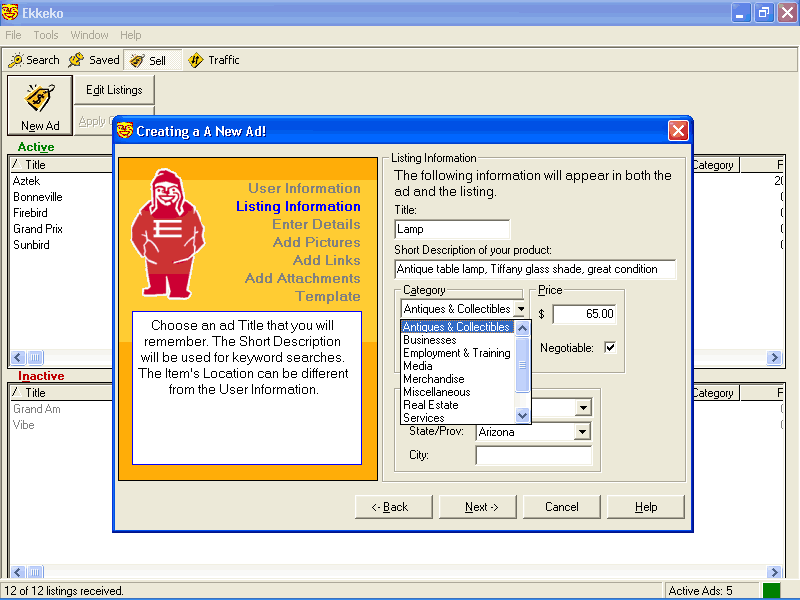Click the empty City field
The width and height of the screenshot is (800, 600).
[534, 455]
